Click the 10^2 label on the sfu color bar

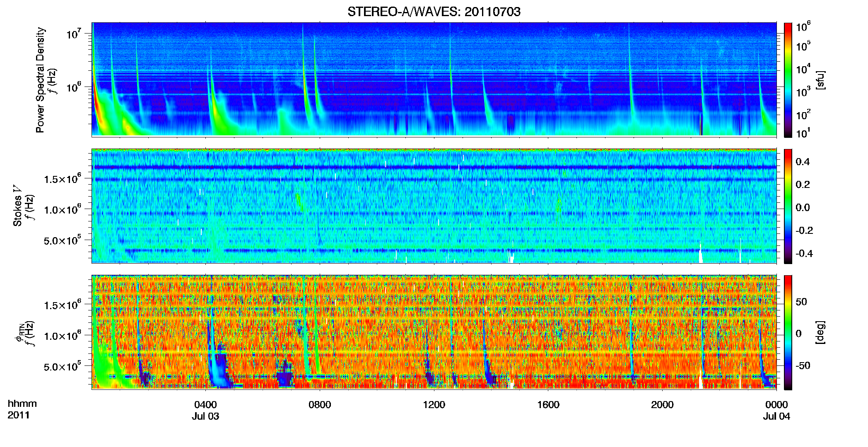click(803, 114)
